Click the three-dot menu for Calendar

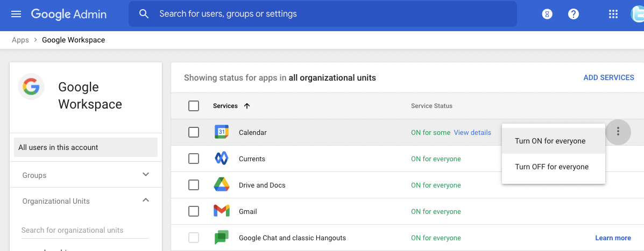(x=618, y=132)
